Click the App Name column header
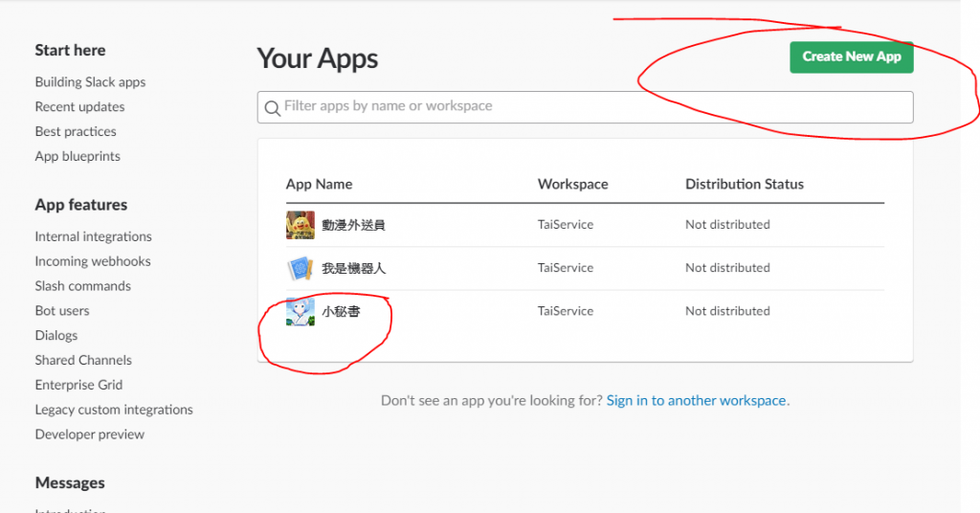This screenshot has height=513, width=980. [319, 185]
